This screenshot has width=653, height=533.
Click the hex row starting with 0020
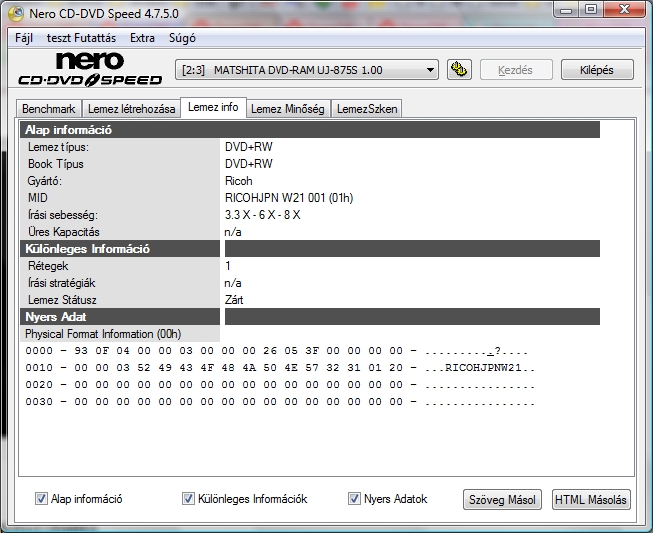pos(280,385)
